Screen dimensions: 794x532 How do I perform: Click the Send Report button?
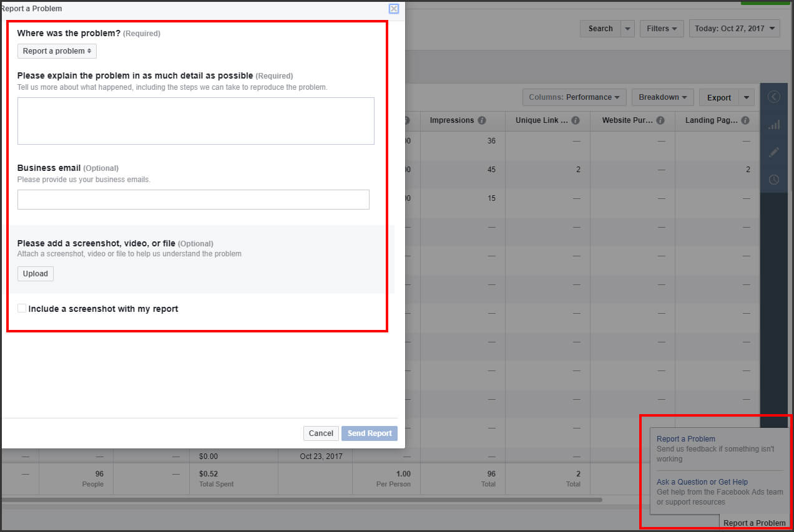[x=369, y=433]
